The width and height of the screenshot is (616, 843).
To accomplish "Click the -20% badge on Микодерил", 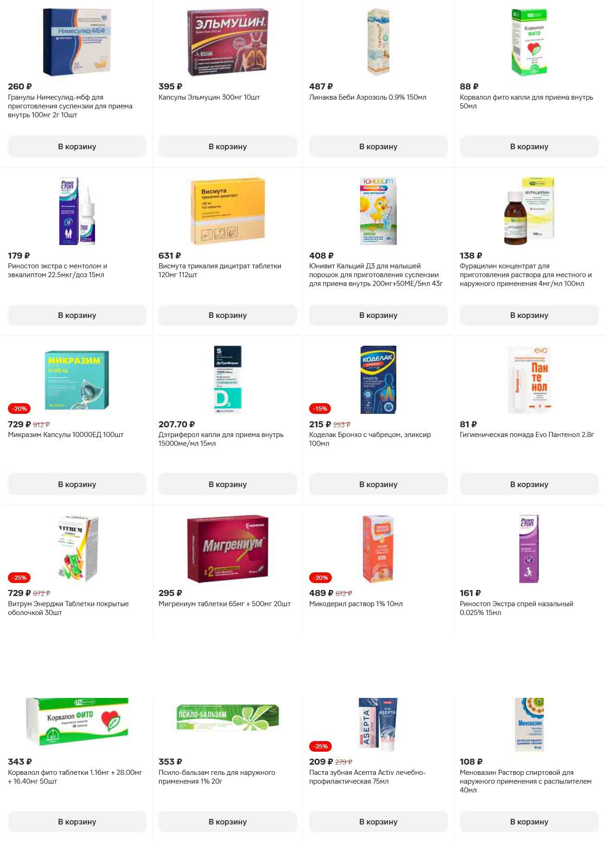I will click(320, 577).
